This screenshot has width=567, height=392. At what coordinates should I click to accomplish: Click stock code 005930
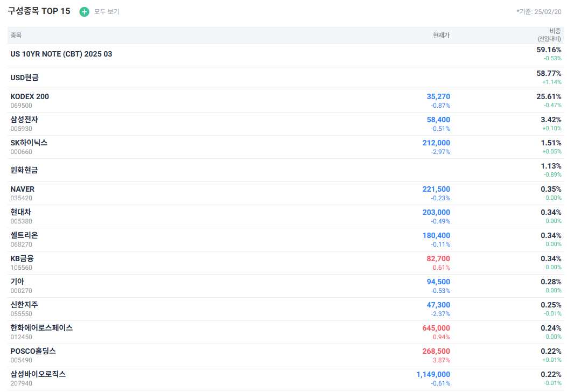pos(22,129)
